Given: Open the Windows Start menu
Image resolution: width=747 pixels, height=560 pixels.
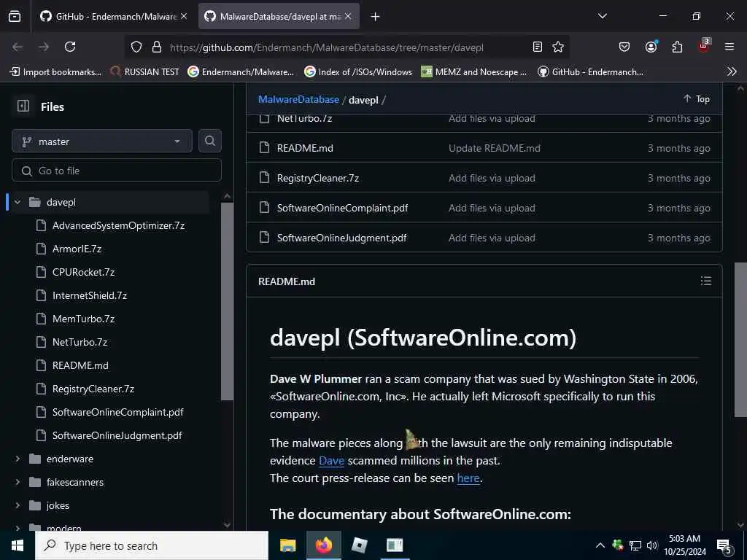Looking at the screenshot, I should [18, 545].
